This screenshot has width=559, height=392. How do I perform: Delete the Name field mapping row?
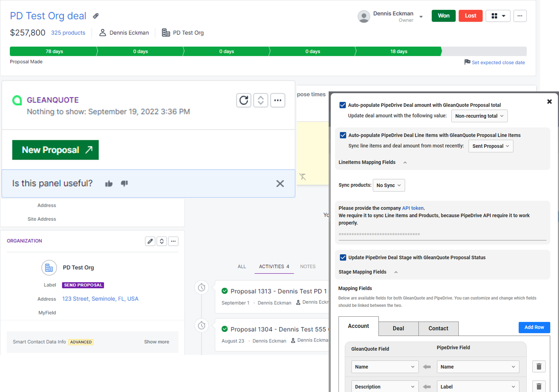pos(539,366)
